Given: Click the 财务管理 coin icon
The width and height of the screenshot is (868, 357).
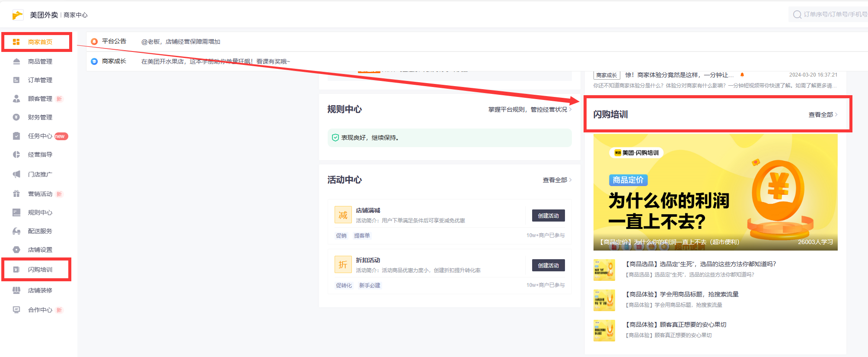Looking at the screenshot, I should click(x=16, y=117).
